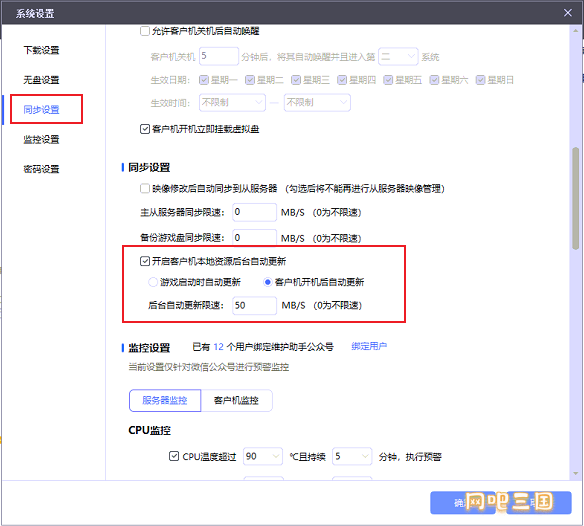Toggle 客户机开机立即挂载虚拟盘 checkbox
The width and height of the screenshot is (584, 526).
pos(145,129)
